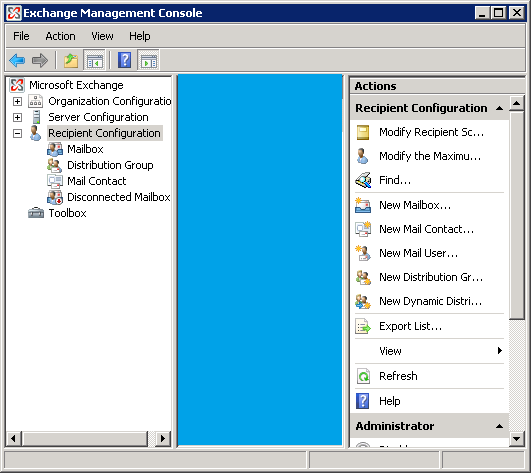
Task: Expand the Organization Configuration node
Action: click(17, 101)
